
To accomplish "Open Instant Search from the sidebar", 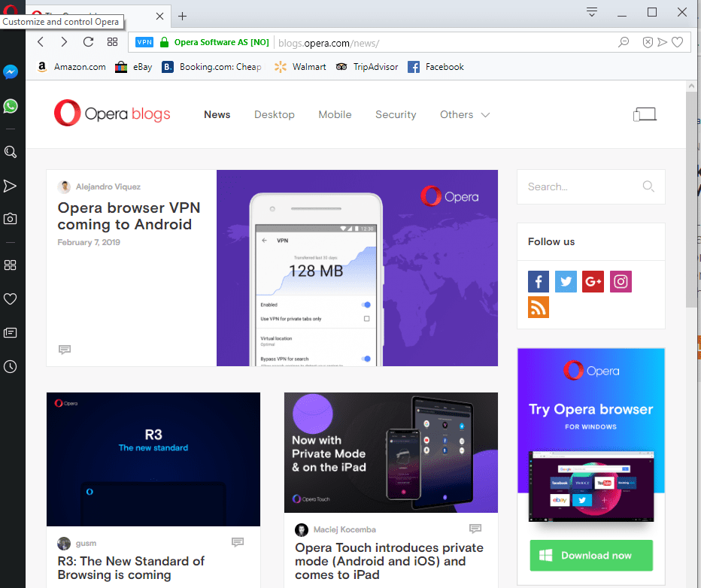I will pyautogui.click(x=11, y=152).
